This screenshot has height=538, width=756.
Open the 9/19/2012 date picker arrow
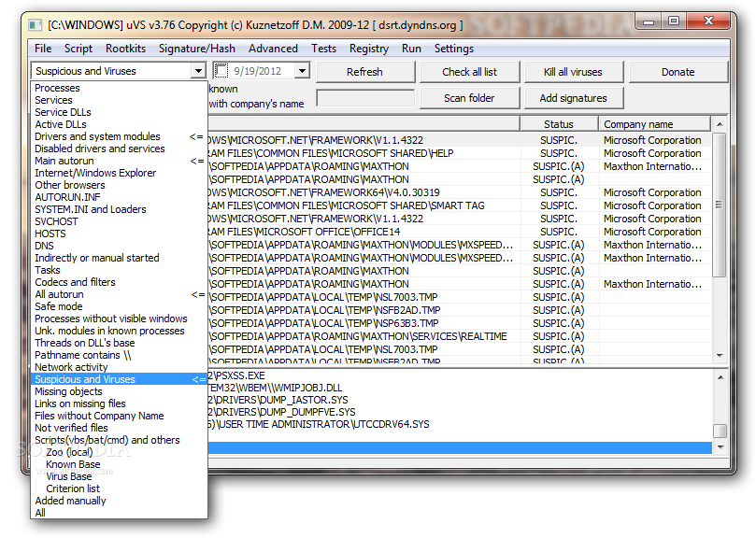pyautogui.click(x=302, y=71)
